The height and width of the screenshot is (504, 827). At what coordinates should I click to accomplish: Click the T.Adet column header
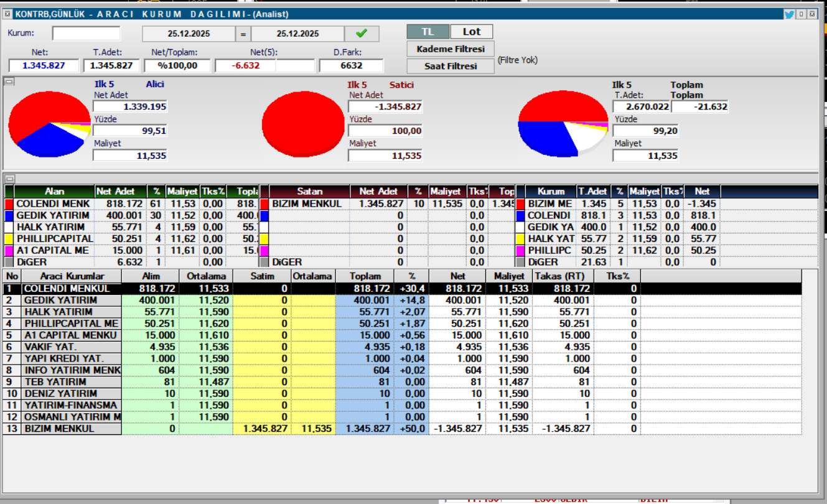tap(592, 192)
